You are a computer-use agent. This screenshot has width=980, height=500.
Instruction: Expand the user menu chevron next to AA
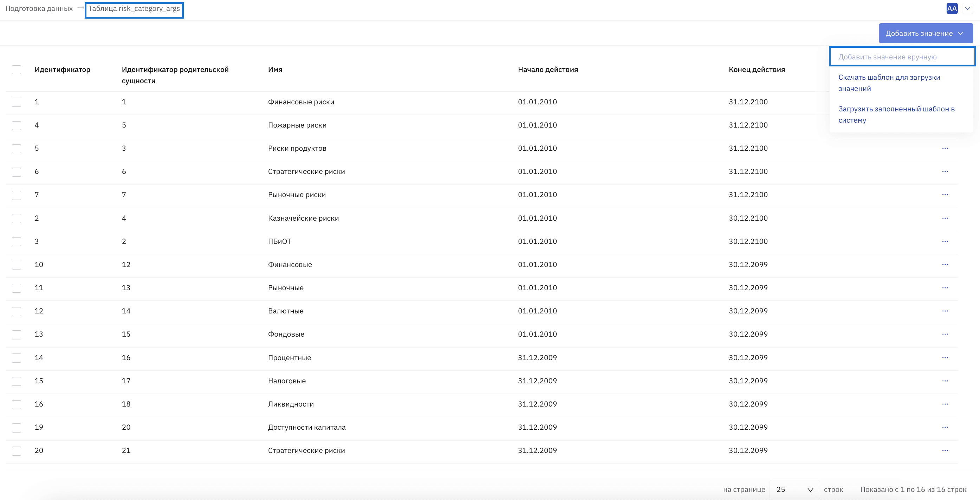click(967, 8)
